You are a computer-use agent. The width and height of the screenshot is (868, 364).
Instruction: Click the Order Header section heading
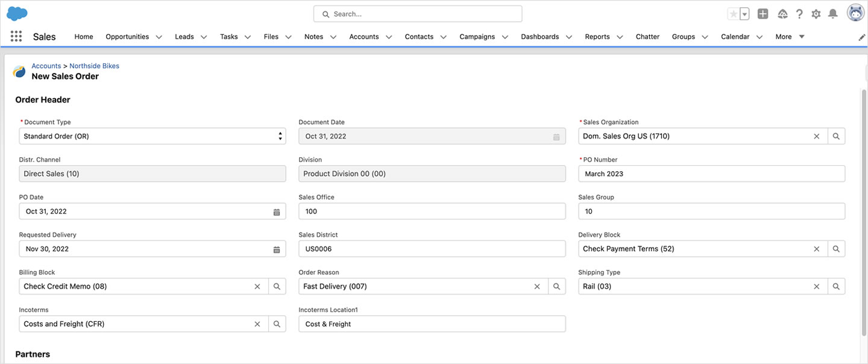coord(43,100)
